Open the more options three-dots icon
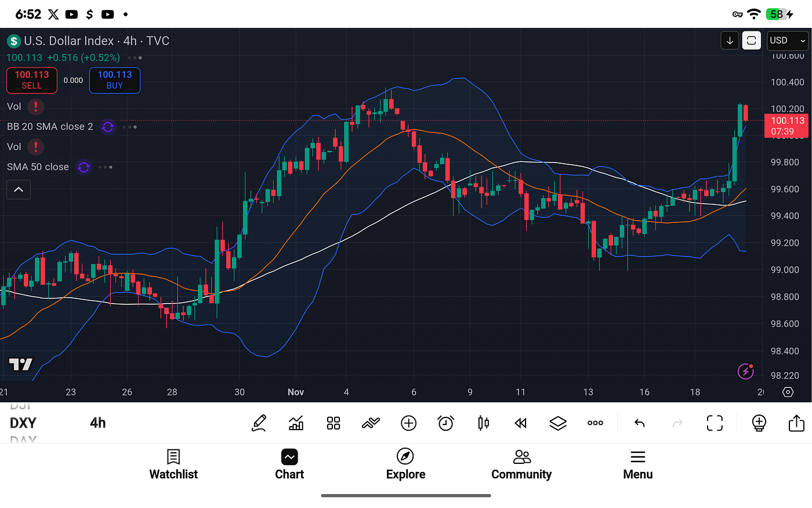This screenshot has height=508, width=812. click(595, 423)
